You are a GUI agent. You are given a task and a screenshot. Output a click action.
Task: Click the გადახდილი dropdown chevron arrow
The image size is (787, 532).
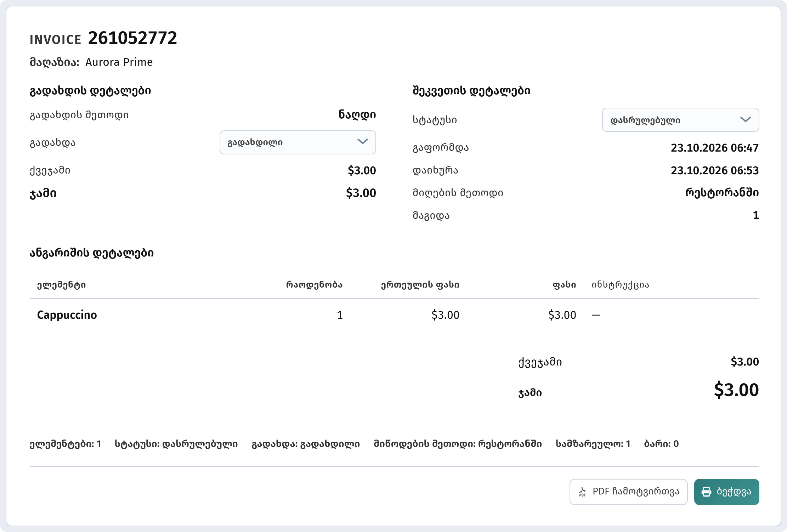coord(362,142)
